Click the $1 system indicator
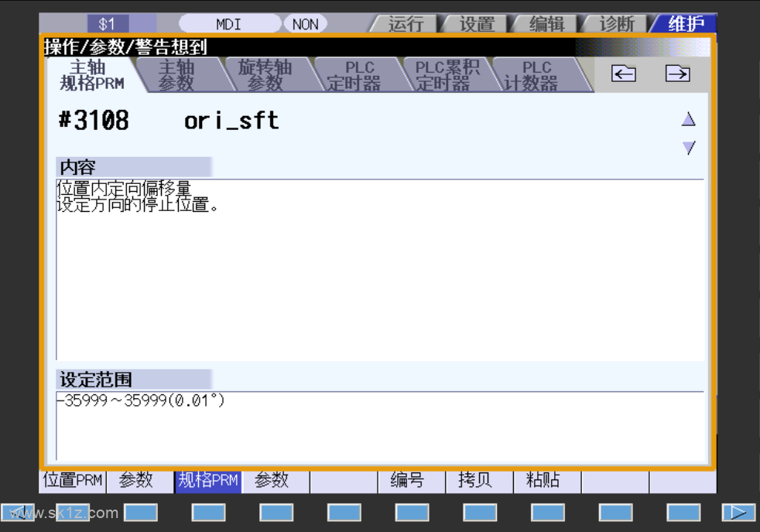 [108, 24]
